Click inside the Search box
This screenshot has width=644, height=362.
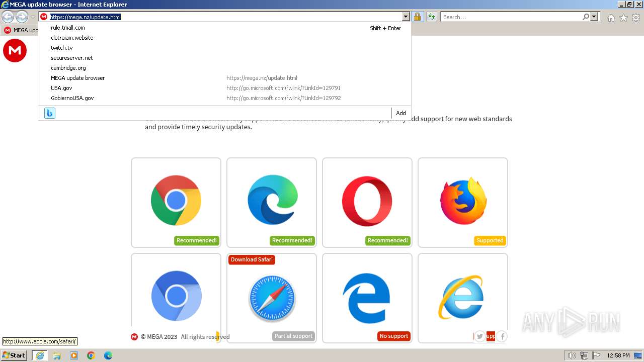coord(512,17)
